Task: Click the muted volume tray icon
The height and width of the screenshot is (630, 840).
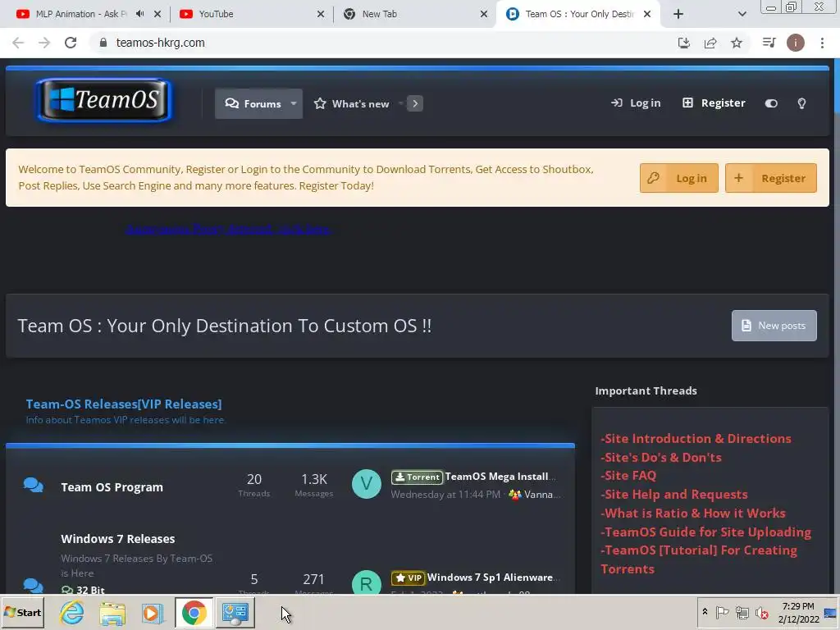Action: (x=761, y=612)
